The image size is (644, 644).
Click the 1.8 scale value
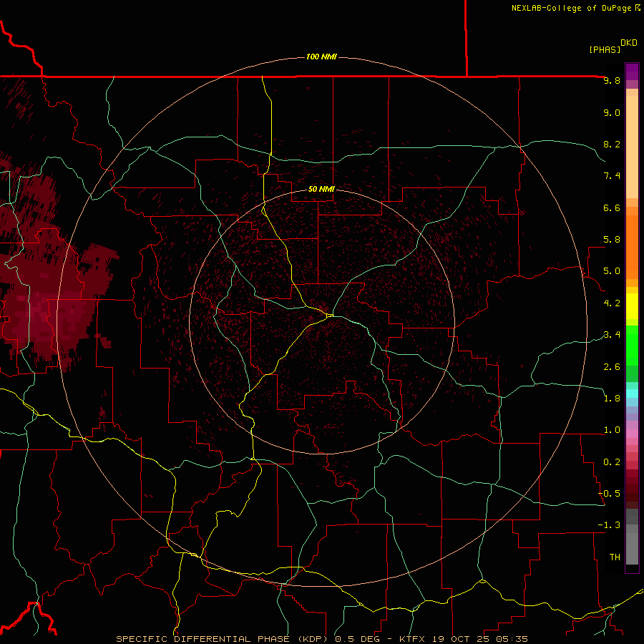click(x=612, y=399)
